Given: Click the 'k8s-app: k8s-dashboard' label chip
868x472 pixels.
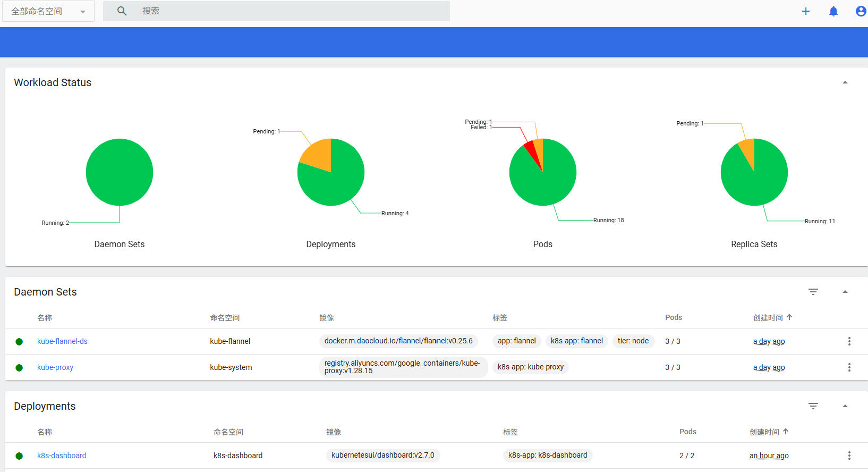Looking at the screenshot, I should pyautogui.click(x=548, y=455).
